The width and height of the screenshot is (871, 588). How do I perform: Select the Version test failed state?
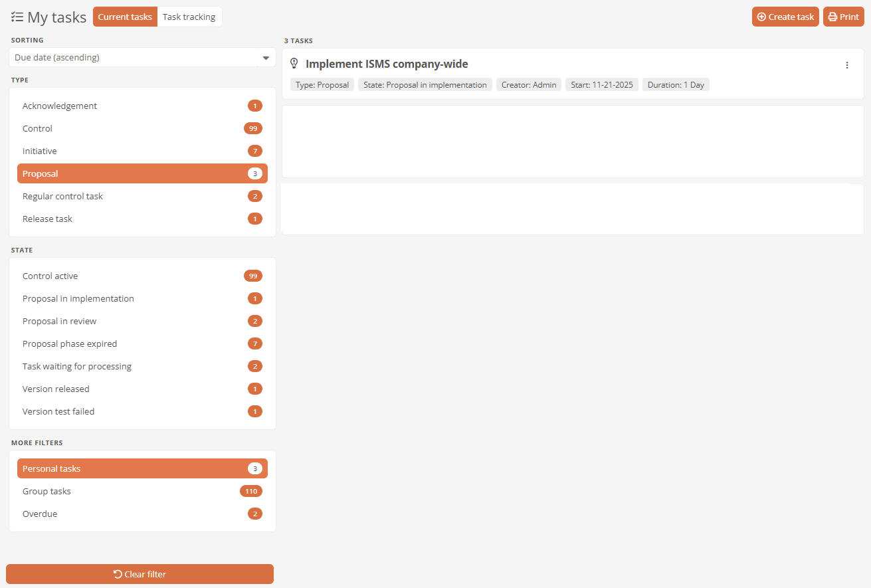click(142, 411)
